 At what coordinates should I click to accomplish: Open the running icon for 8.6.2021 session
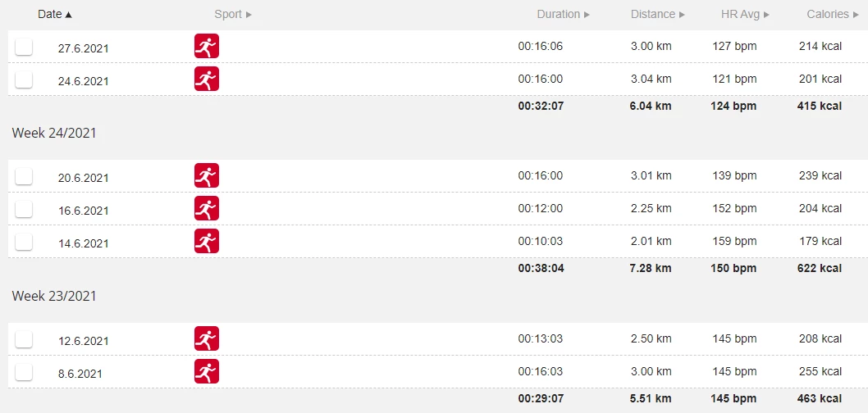207,371
